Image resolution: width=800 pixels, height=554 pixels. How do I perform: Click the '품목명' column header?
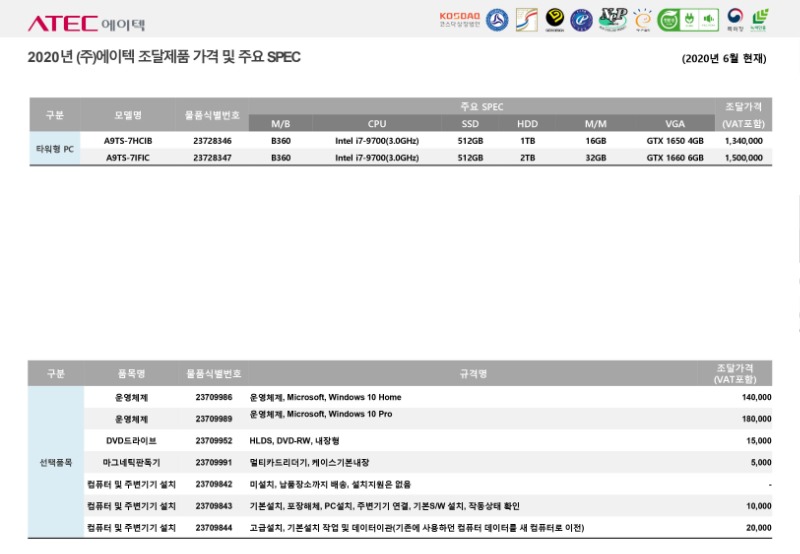click(x=131, y=373)
